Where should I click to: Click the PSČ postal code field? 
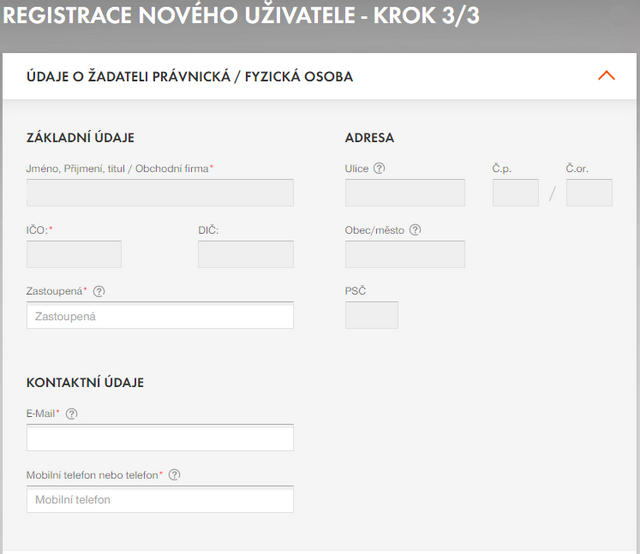click(371, 315)
